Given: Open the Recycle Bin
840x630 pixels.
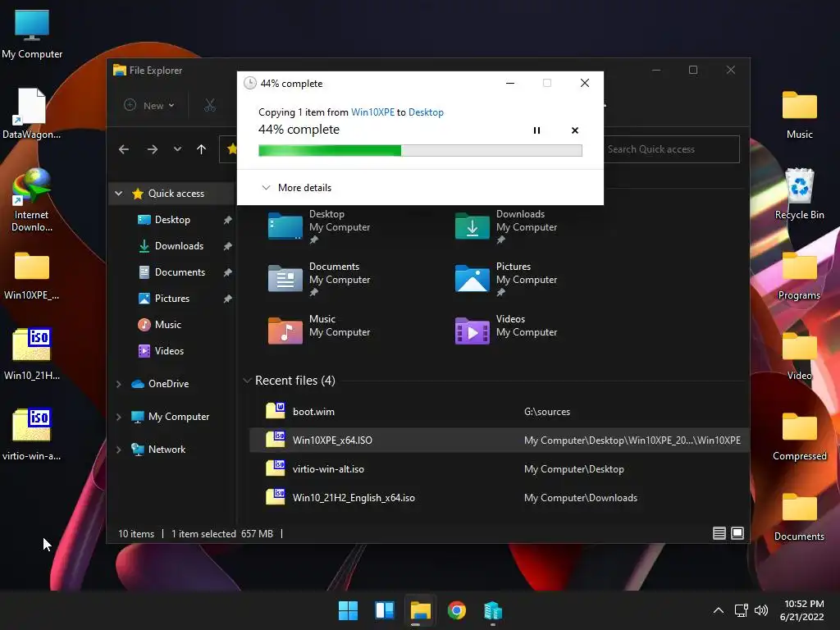Looking at the screenshot, I should (799, 194).
